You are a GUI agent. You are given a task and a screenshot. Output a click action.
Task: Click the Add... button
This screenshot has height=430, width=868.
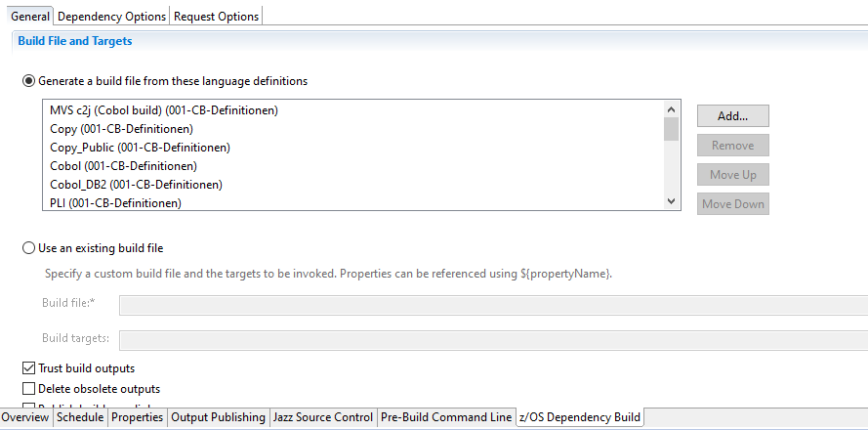pyautogui.click(x=732, y=115)
